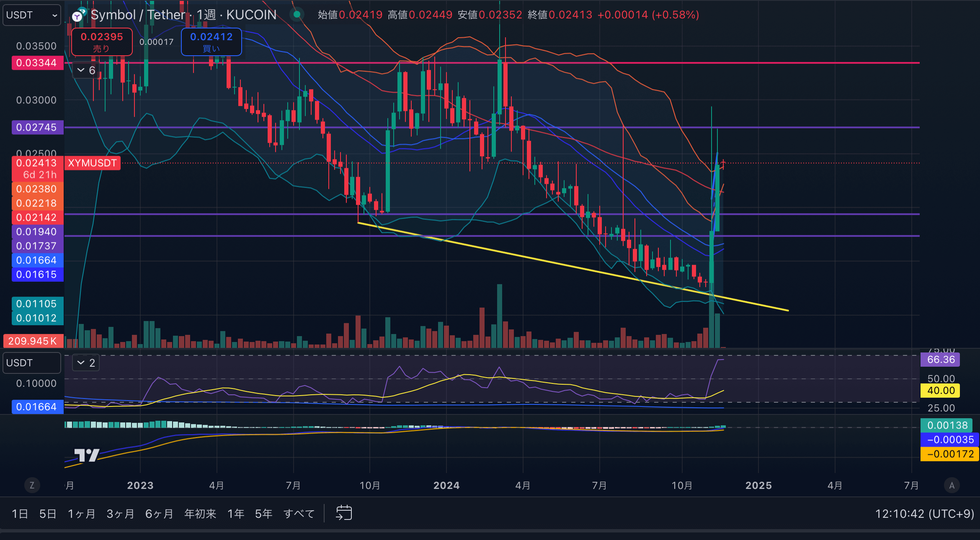Select the 0.02745 horizontal line price label
Viewport: 980px width, 540px height.
pos(37,127)
